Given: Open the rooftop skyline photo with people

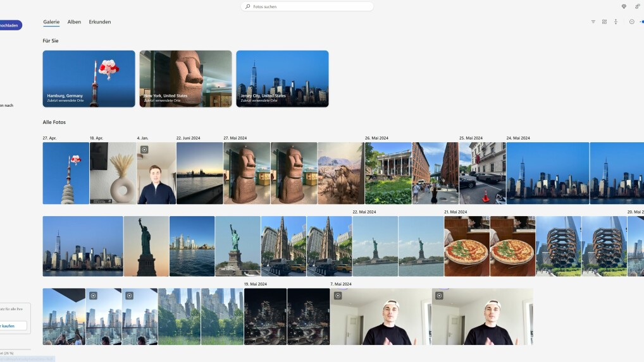Looking at the screenshot, I should (x=64, y=316).
